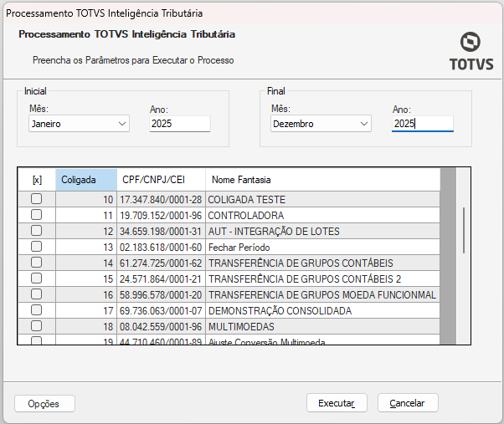Select CNPJ cell 61.274.725/0001-62
Image resolution: width=504 pixels, height=424 pixels.
[161, 263]
